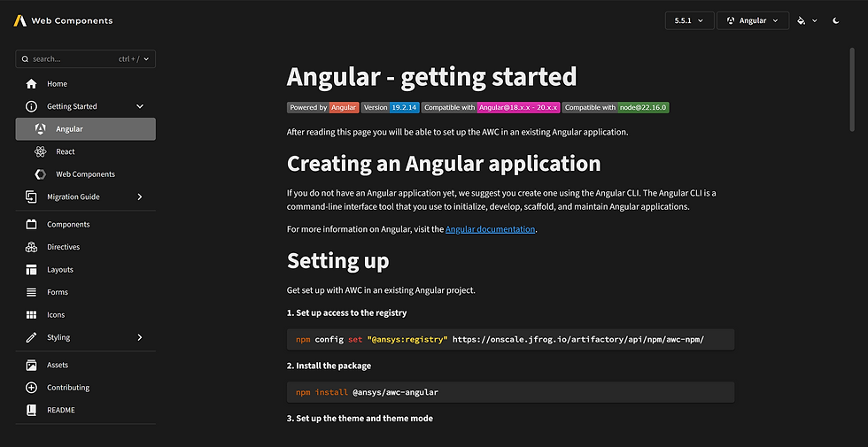Open the Angular framework dropdown
Screen dimensions: 868x447
753,21
